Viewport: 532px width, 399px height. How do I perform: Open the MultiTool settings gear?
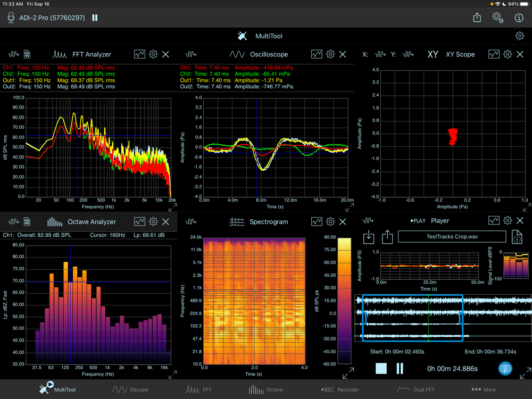[x=519, y=36]
